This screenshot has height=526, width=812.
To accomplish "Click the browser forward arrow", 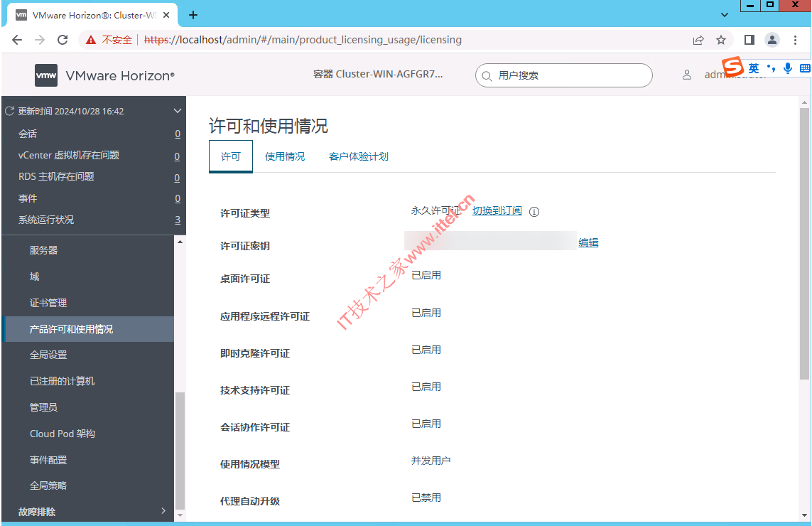I will (40, 40).
